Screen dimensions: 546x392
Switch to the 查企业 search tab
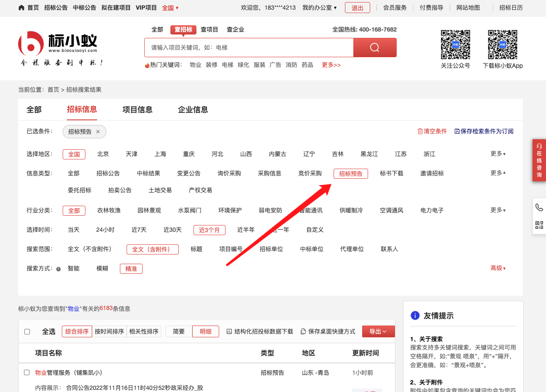click(235, 29)
